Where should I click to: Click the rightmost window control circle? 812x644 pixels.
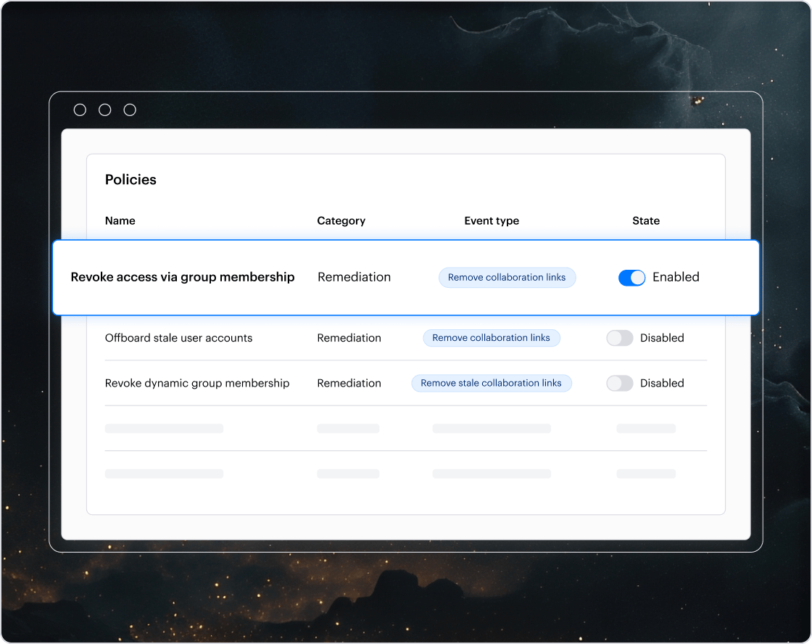pyautogui.click(x=130, y=110)
